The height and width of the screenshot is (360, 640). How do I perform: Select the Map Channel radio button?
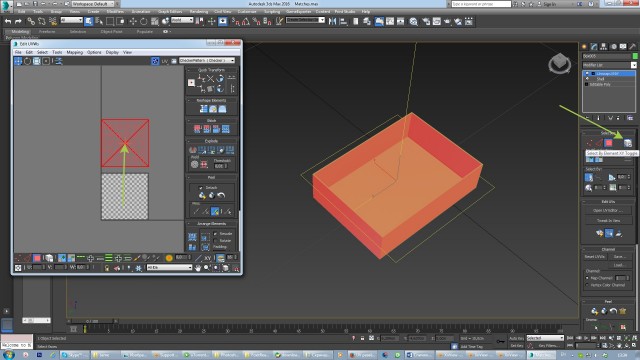[587, 278]
